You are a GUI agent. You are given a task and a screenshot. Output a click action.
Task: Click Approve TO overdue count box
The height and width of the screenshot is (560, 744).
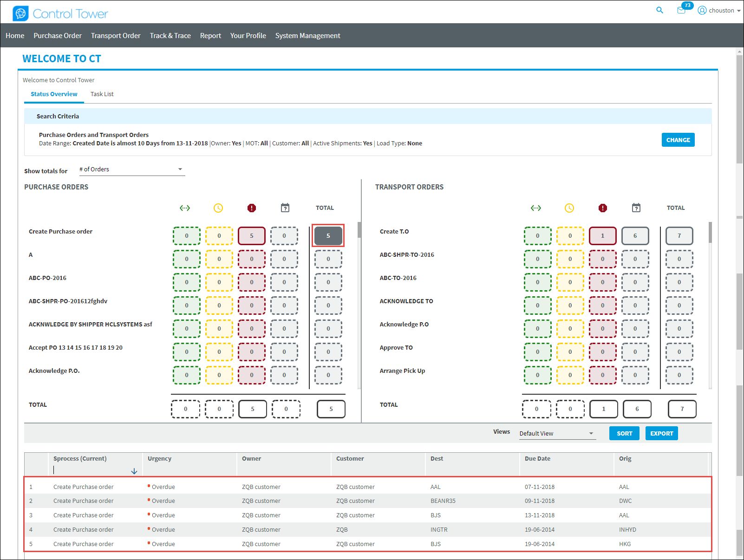point(603,352)
